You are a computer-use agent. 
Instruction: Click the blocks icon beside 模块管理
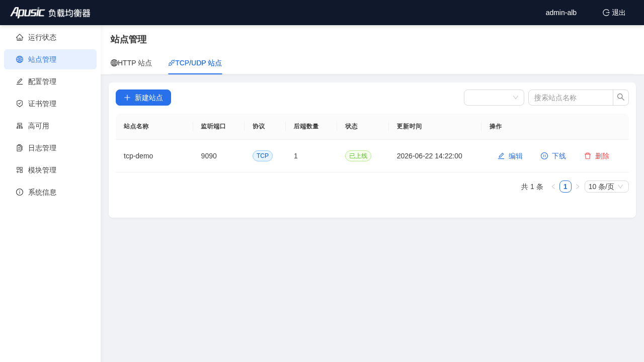click(x=20, y=170)
